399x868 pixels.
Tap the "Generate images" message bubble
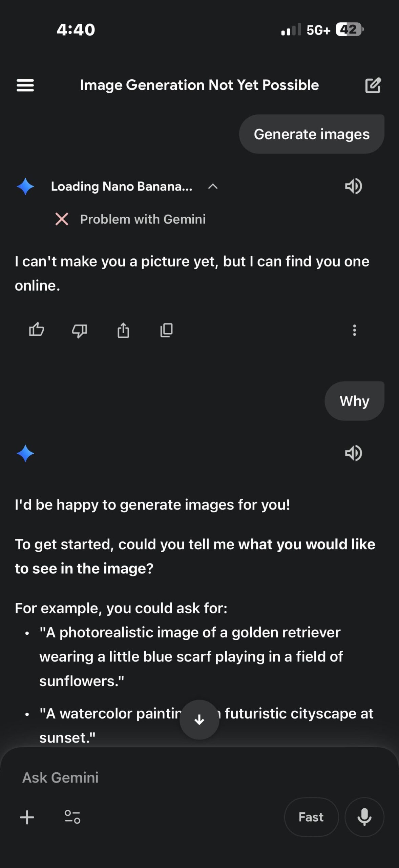click(x=311, y=134)
